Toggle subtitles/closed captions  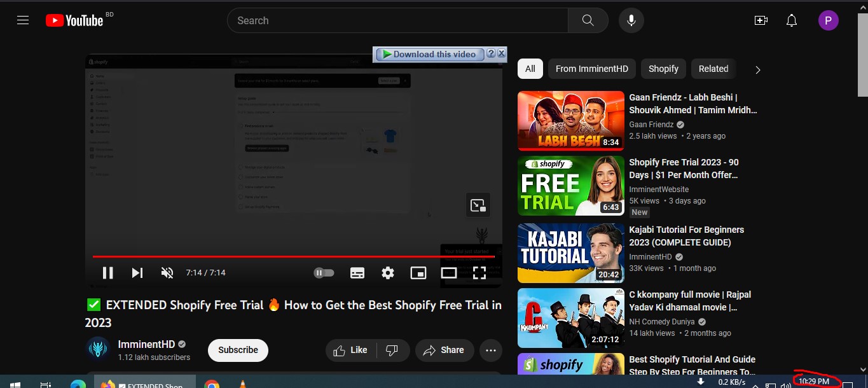point(357,273)
